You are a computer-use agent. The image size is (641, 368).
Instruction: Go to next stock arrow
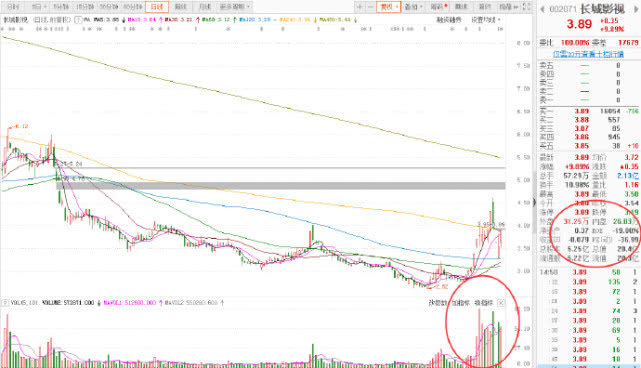[637, 9]
